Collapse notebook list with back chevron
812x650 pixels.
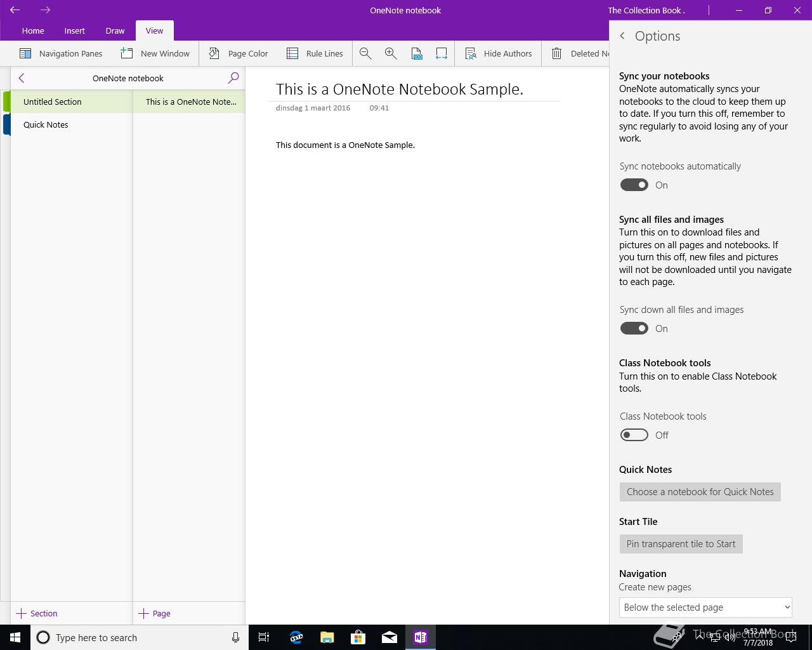tap(22, 78)
